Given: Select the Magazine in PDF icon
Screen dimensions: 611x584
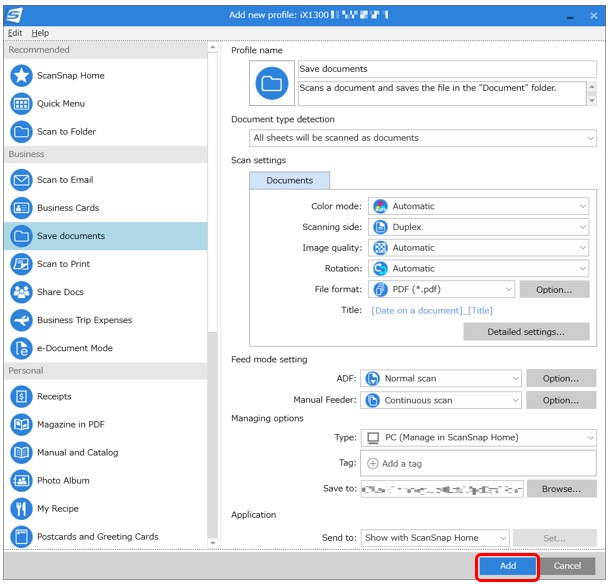Looking at the screenshot, I should tap(21, 425).
